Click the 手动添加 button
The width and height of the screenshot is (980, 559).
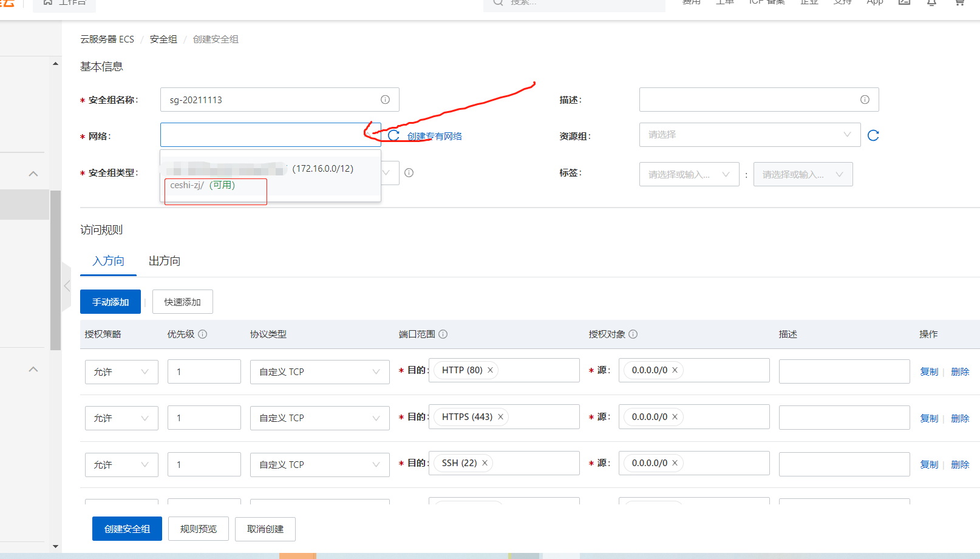111,302
